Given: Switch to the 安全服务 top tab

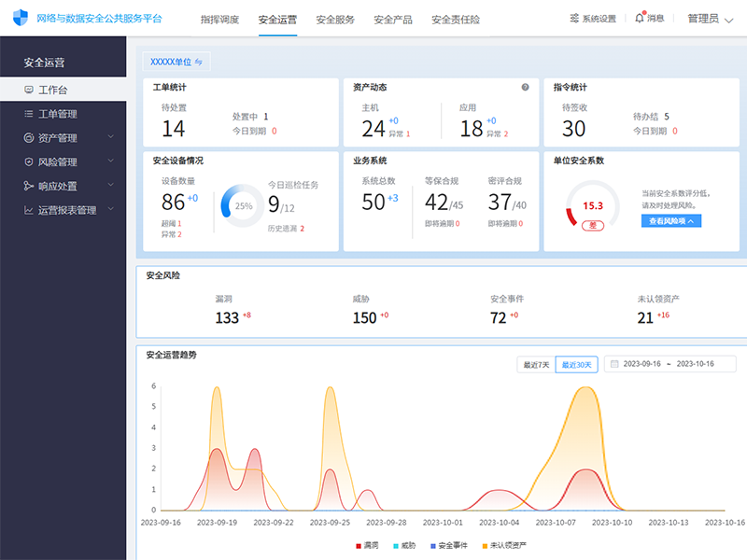Looking at the screenshot, I should click(x=335, y=19).
